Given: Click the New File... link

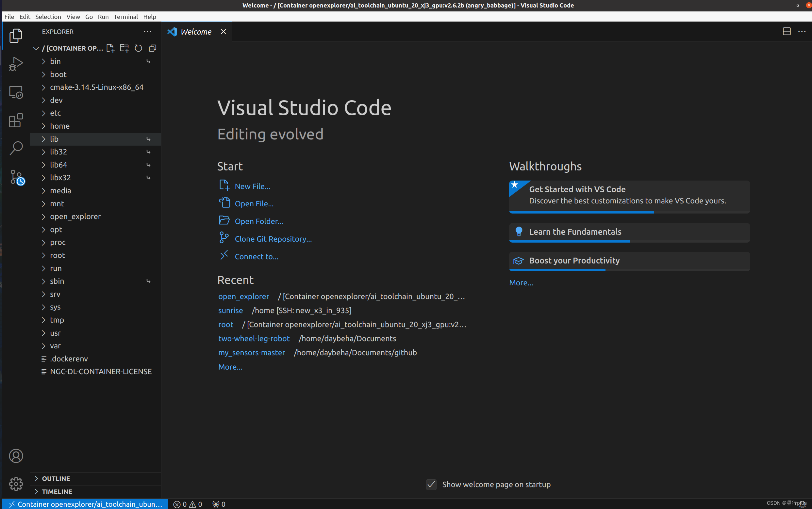Looking at the screenshot, I should [x=252, y=186].
